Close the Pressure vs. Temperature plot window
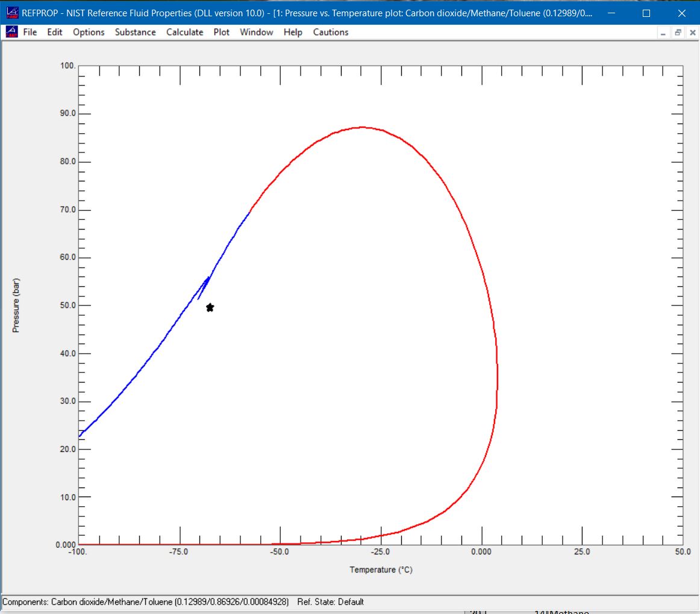The height and width of the screenshot is (614, 700). (x=693, y=32)
